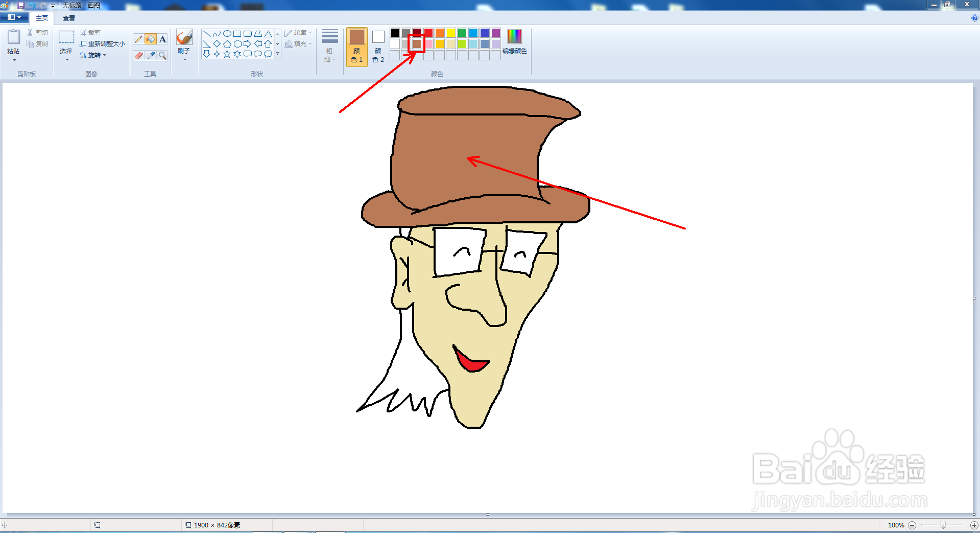Open the Rotate (旋转) dropdown
Viewport: 980px width, 533px height.
[93, 55]
